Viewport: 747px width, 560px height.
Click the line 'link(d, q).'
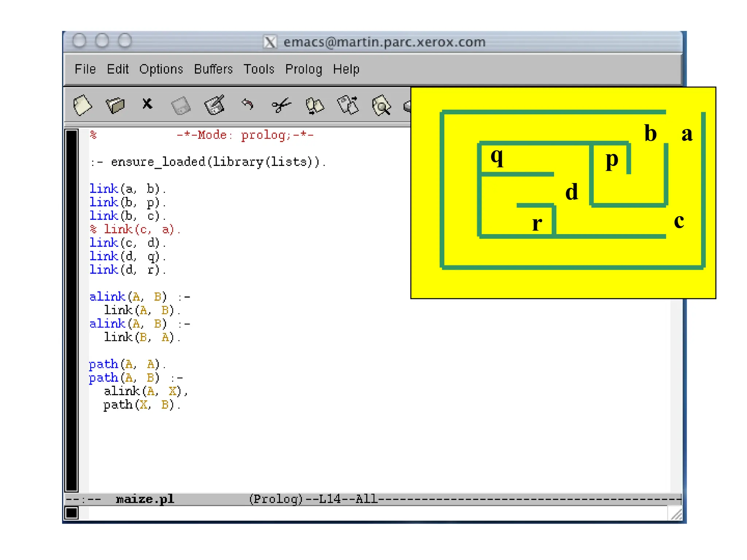[x=128, y=256]
